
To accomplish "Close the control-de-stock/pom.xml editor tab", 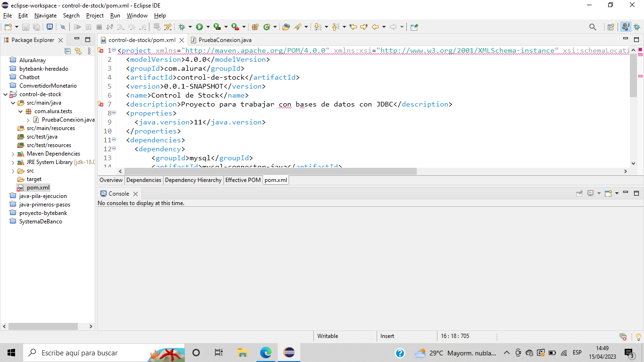I will pyautogui.click(x=182, y=41).
